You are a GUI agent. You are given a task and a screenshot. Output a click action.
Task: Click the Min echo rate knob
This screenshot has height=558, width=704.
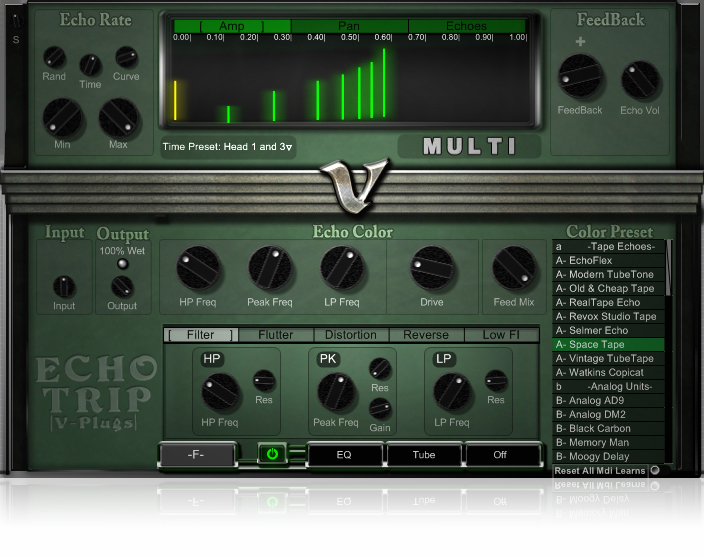[62, 118]
